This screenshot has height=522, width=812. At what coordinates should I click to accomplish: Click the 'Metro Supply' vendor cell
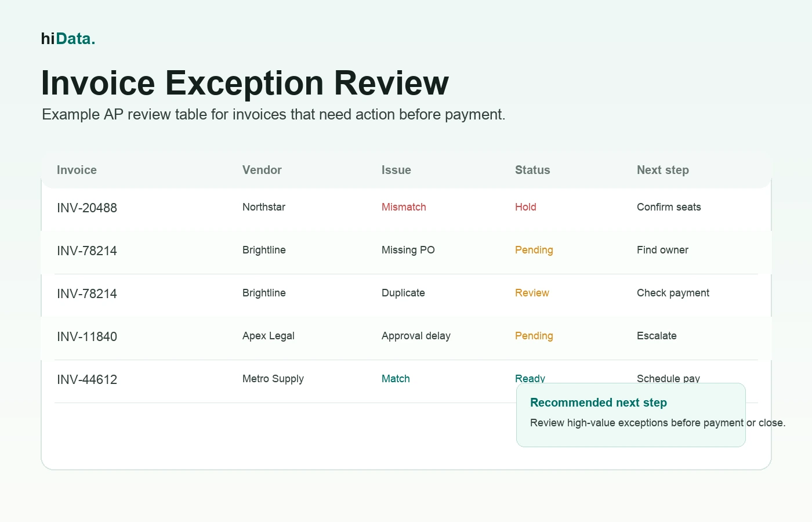(273, 379)
